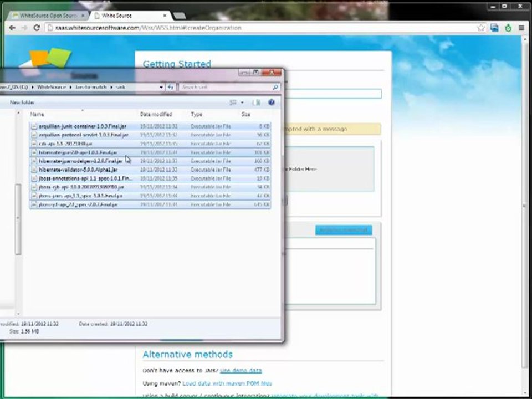Maximize the Explorer window

(x=255, y=72)
